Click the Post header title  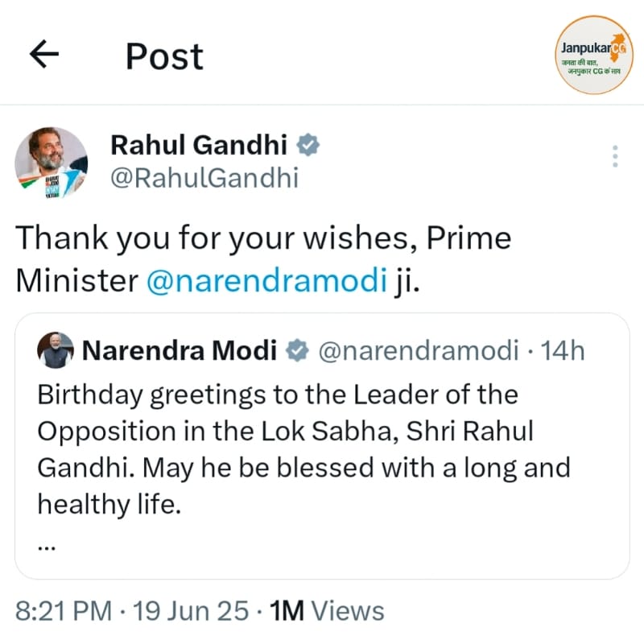coord(164,56)
